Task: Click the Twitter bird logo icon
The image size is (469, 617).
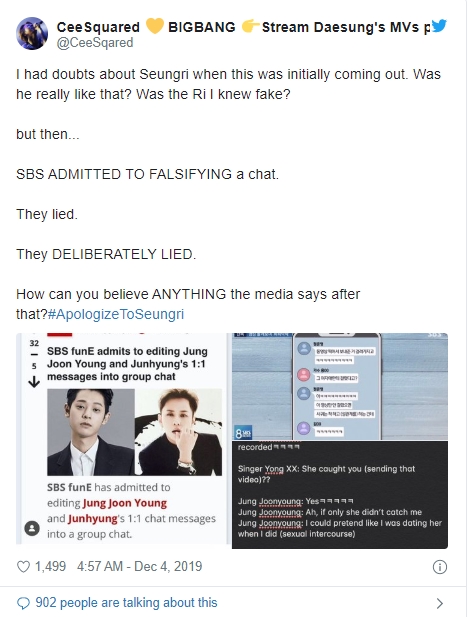Action: 439,26
